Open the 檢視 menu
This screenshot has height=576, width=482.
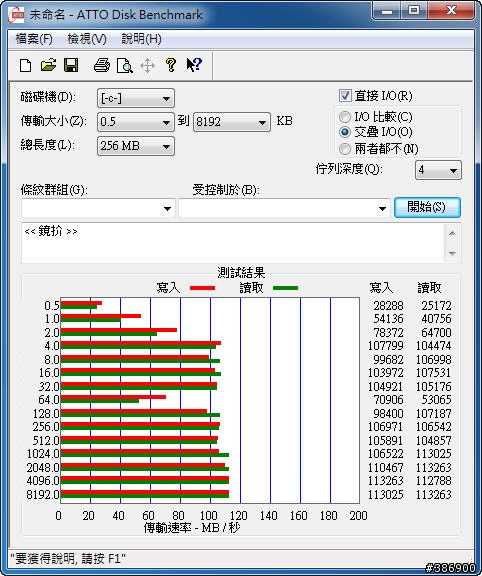[87, 39]
